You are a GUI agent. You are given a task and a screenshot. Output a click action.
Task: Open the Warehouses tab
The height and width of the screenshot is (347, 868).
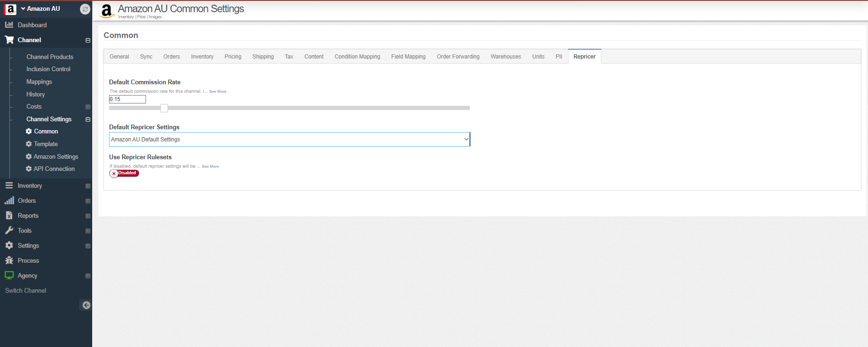506,57
